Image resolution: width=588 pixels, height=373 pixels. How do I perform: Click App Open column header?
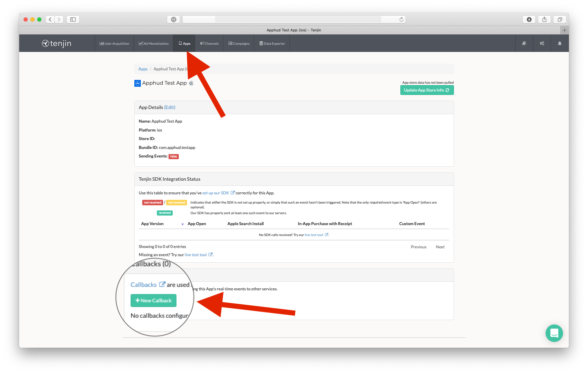point(197,224)
